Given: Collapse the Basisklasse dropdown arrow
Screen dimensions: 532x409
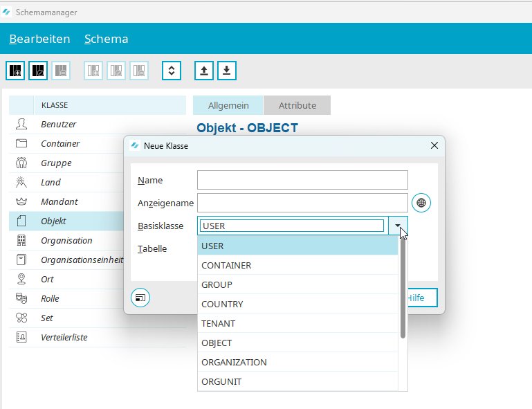Looking at the screenshot, I should (398, 226).
